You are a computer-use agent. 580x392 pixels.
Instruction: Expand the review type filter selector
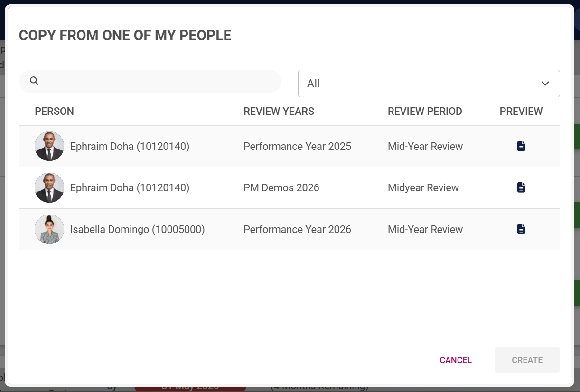click(429, 83)
